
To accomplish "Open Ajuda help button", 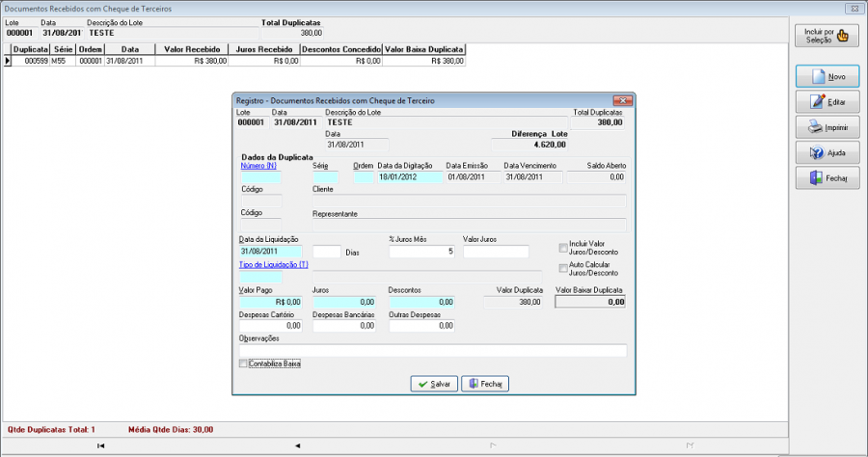I will click(827, 152).
